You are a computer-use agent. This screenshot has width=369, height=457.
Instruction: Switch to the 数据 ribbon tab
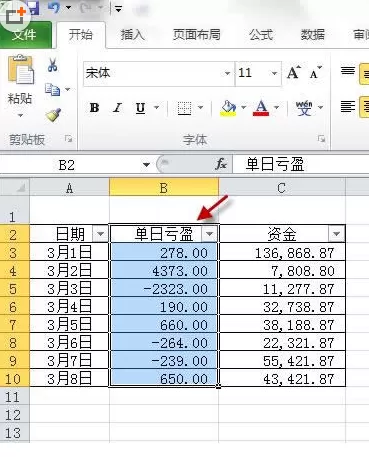coord(313,35)
